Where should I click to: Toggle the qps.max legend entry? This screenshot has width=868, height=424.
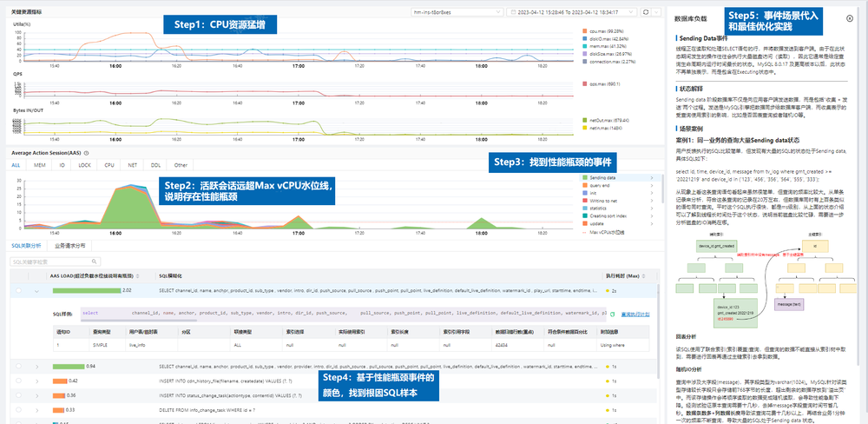[x=600, y=84]
